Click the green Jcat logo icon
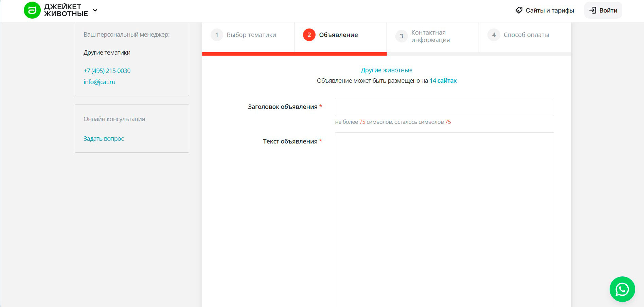The image size is (644, 307). tap(32, 10)
